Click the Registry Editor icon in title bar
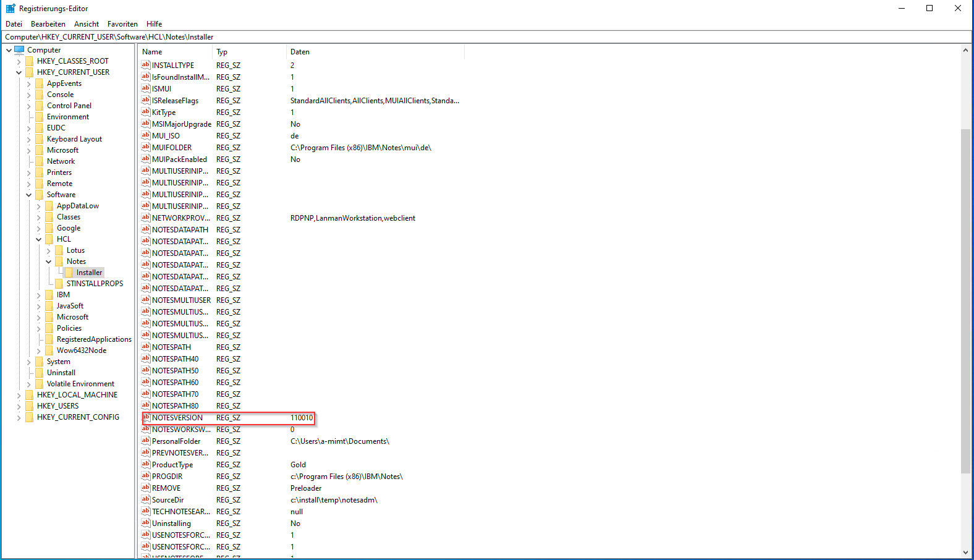Viewport: 974px width, 560px height. pos(11,9)
